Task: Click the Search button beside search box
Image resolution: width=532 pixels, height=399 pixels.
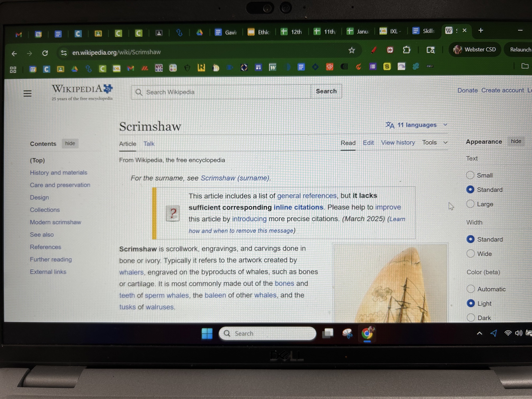Action: click(326, 91)
